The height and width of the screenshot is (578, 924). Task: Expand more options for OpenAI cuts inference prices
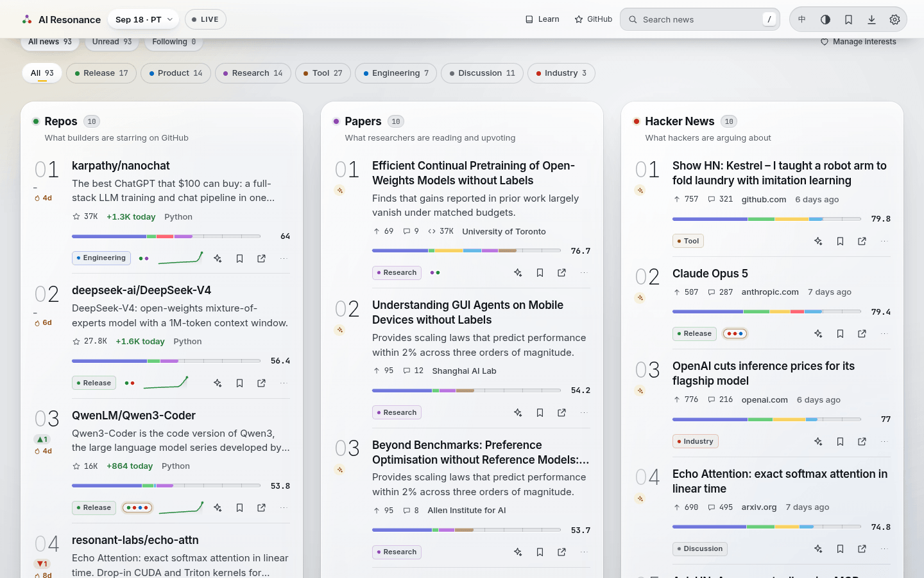coord(884,441)
